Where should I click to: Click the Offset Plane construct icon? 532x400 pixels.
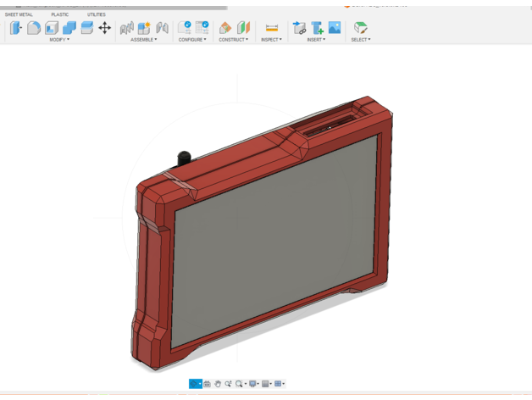coord(225,28)
